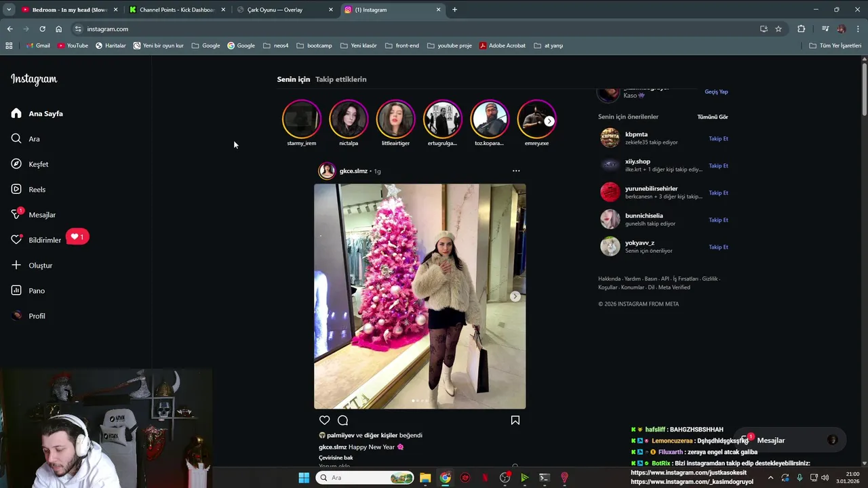
Task: Switch to the Senin için tab
Action: tap(293, 79)
